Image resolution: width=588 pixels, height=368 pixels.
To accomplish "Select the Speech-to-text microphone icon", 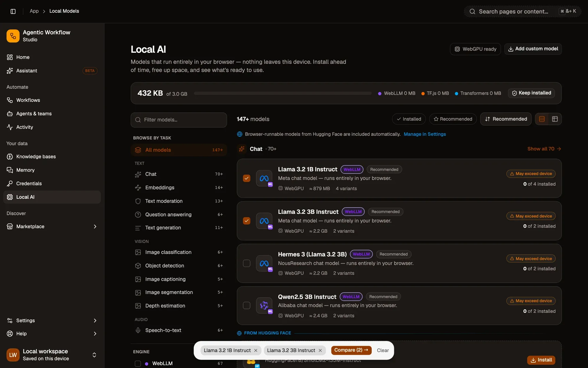I will [138, 330].
